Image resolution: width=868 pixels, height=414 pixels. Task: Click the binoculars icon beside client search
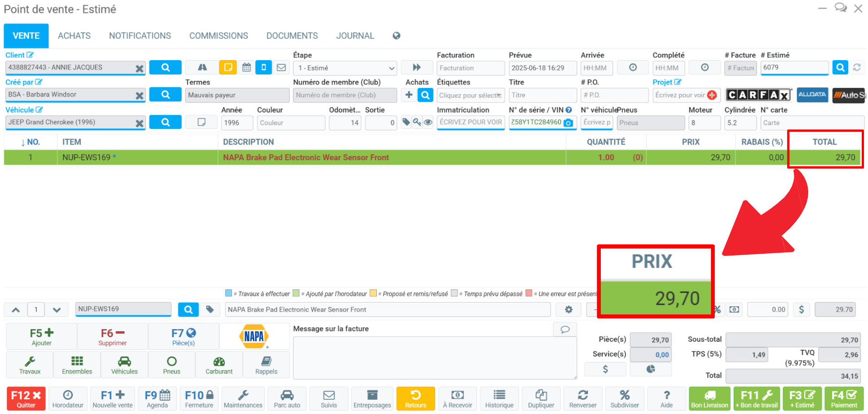(x=202, y=67)
